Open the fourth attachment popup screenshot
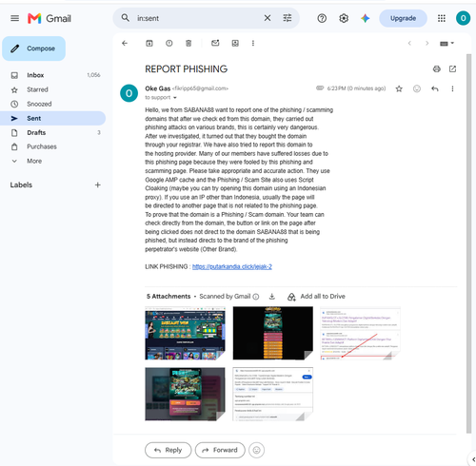This screenshot has width=476, height=466. click(185, 394)
